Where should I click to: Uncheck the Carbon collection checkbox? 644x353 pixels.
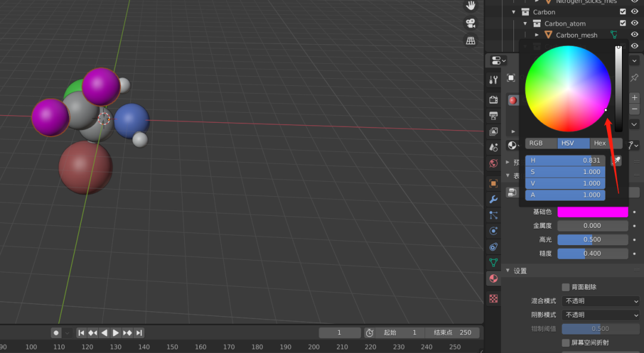pyautogui.click(x=623, y=12)
